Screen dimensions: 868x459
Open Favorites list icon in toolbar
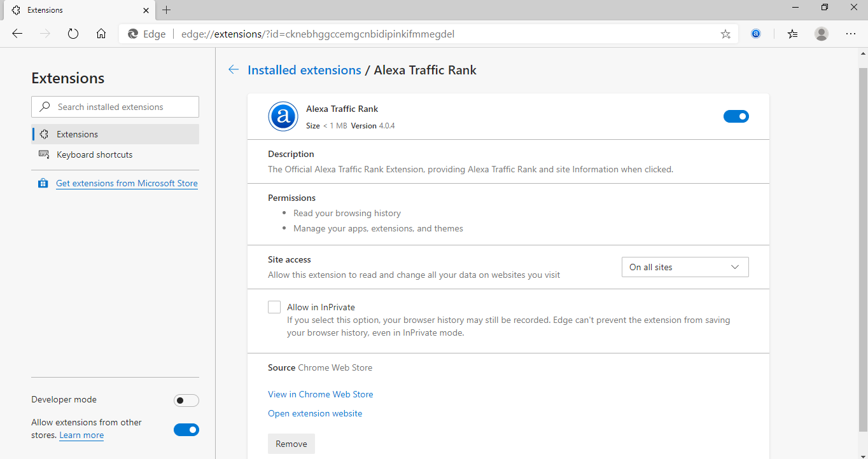[792, 34]
